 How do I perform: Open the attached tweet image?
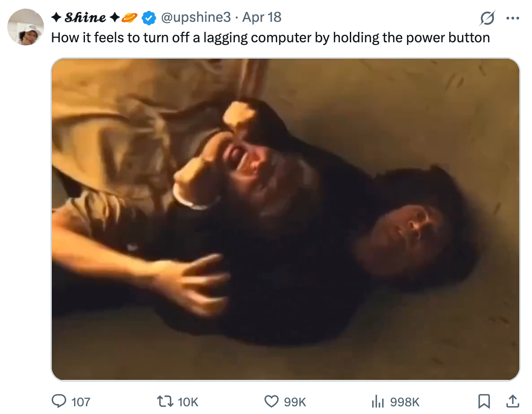(285, 219)
